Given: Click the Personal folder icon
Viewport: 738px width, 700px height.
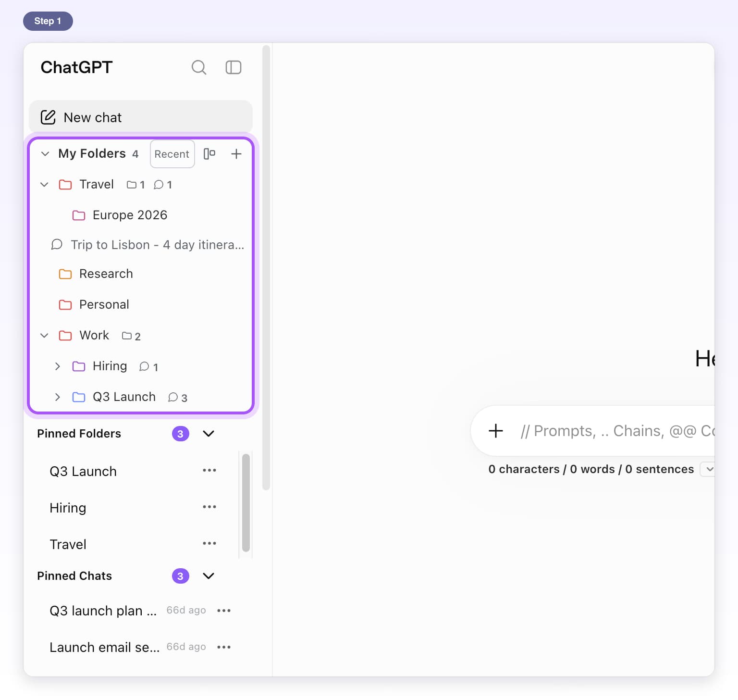Looking at the screenshot, I should point(65,305).
